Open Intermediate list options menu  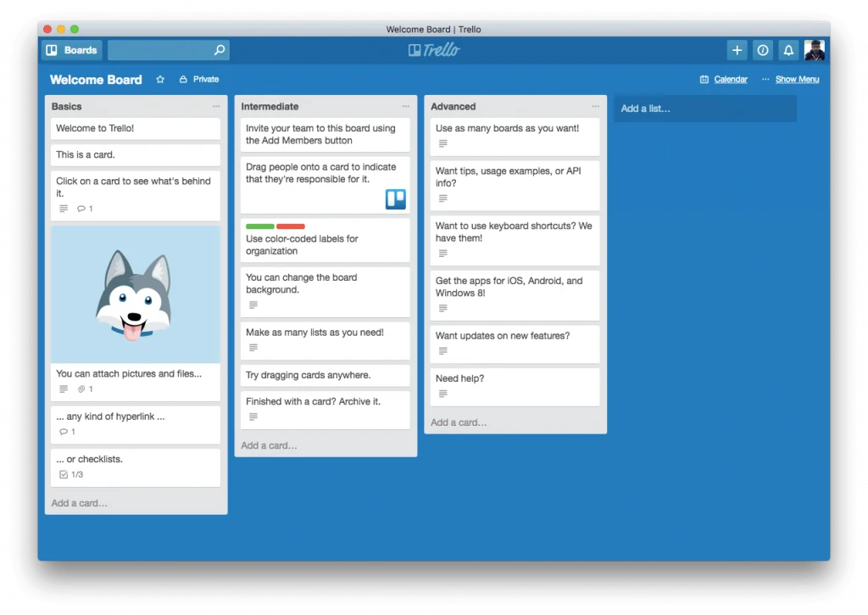tap(406, 106)
